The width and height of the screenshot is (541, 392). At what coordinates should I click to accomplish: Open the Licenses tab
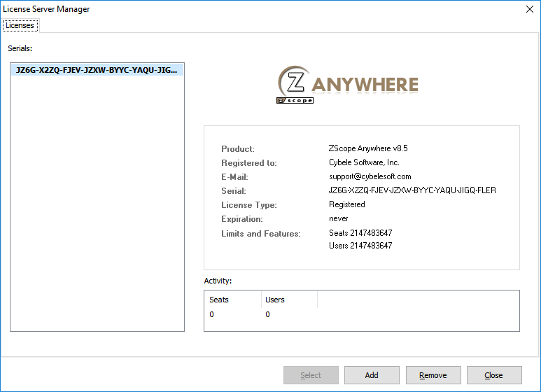click(20, 25)
